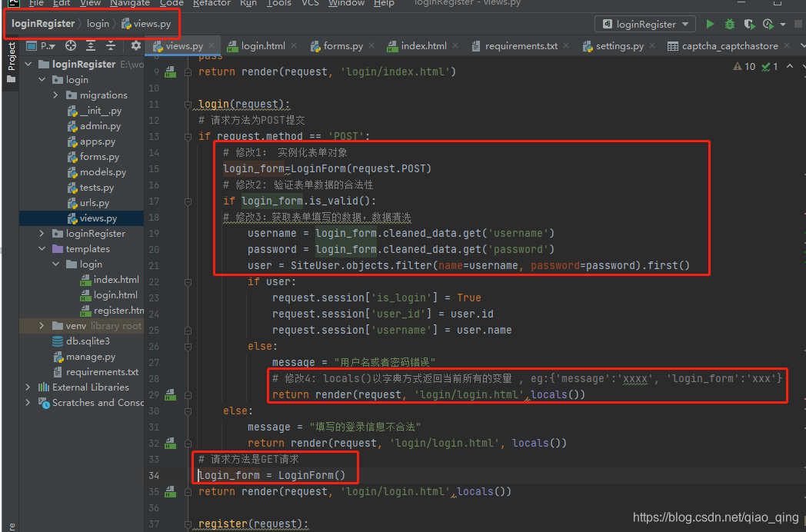Screen dimensions: 806x532
Task: Switch to the forms.py editor tab
Action: 342,46
